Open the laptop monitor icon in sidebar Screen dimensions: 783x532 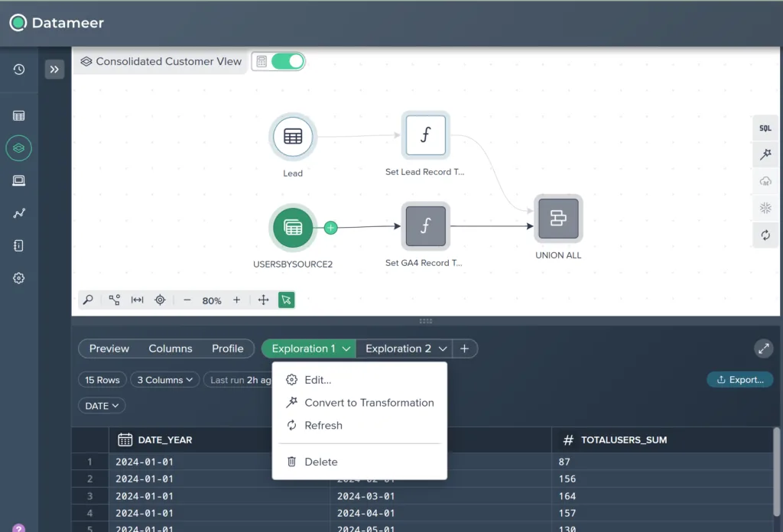(x=19, y=180)
